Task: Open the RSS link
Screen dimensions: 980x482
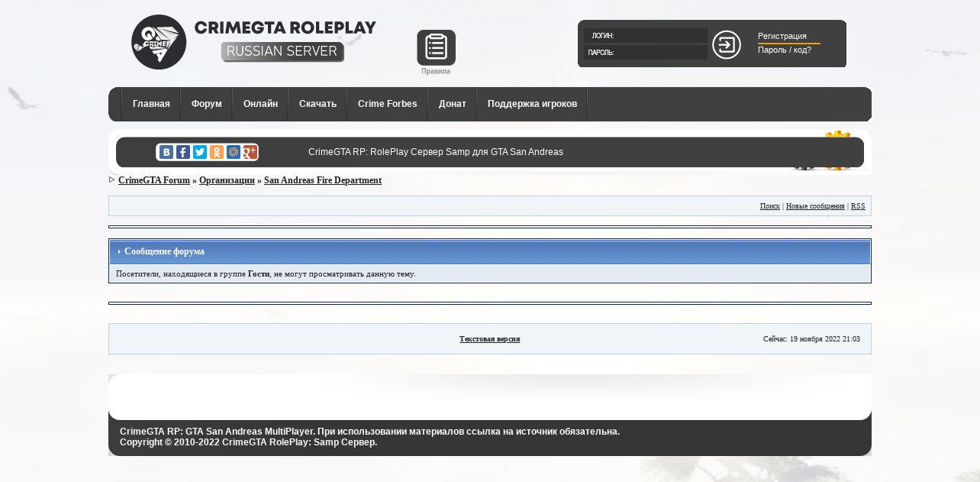Action: pyautogui.click(x=858, y=206)
